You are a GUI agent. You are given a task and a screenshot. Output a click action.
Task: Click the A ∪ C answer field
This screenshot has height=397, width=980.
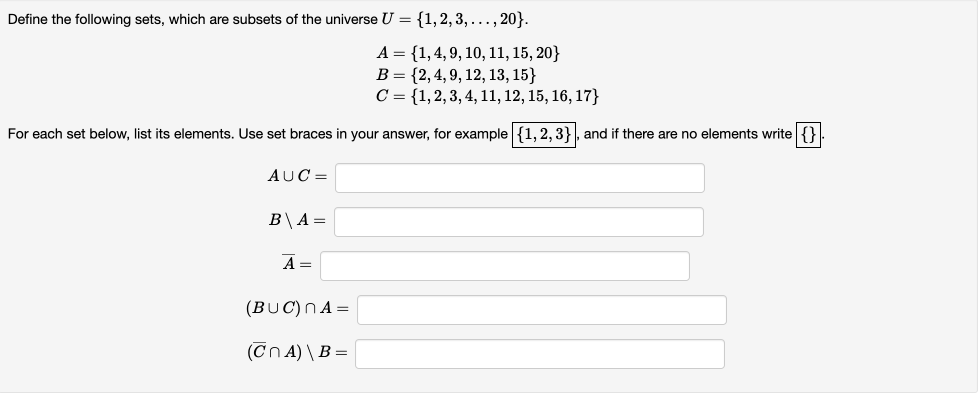click(519, 177)
